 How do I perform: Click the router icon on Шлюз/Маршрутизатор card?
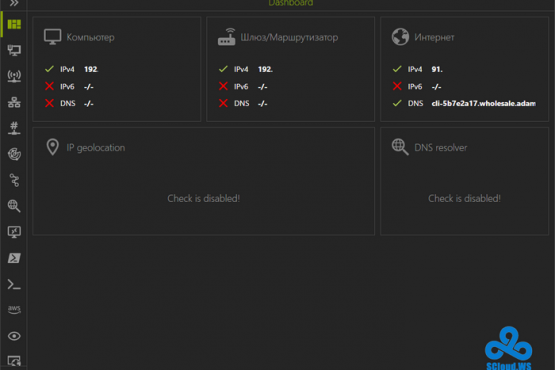pos(227,37)
